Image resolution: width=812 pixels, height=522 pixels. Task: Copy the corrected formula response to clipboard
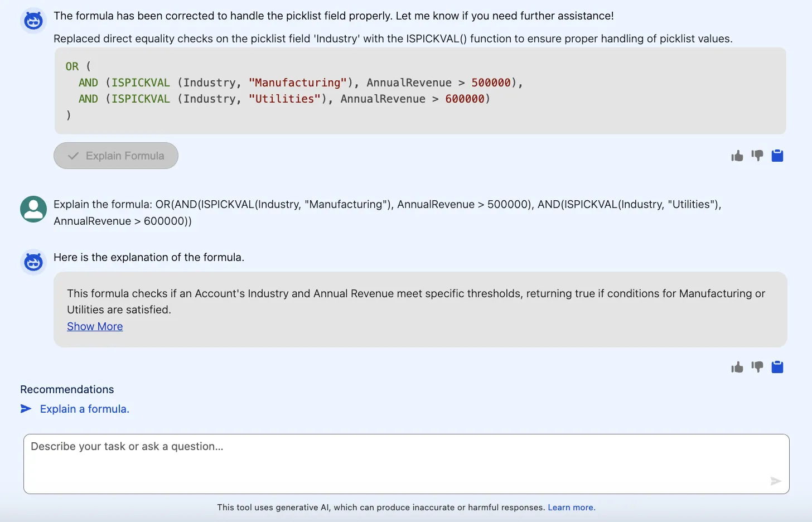point(777,156)
